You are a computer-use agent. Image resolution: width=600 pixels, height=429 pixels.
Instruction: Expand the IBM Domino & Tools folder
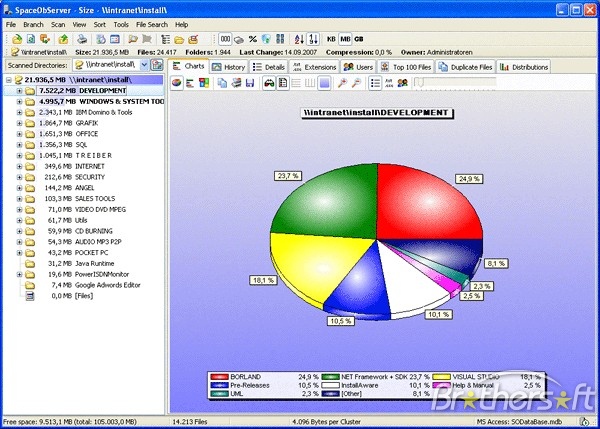point(19,113)
